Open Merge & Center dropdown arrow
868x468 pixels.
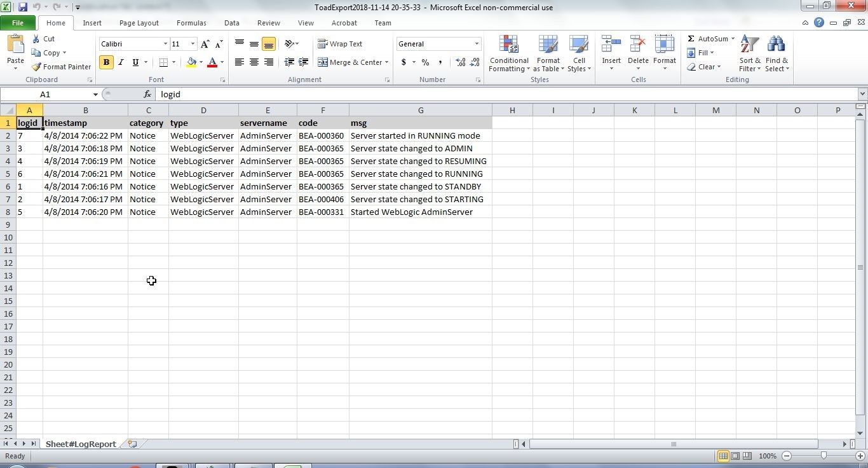(x=386, y=62)
